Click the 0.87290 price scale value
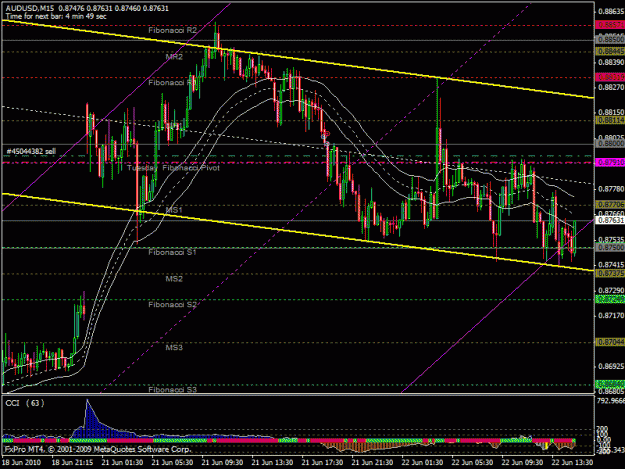 click(x=611, y=290)
